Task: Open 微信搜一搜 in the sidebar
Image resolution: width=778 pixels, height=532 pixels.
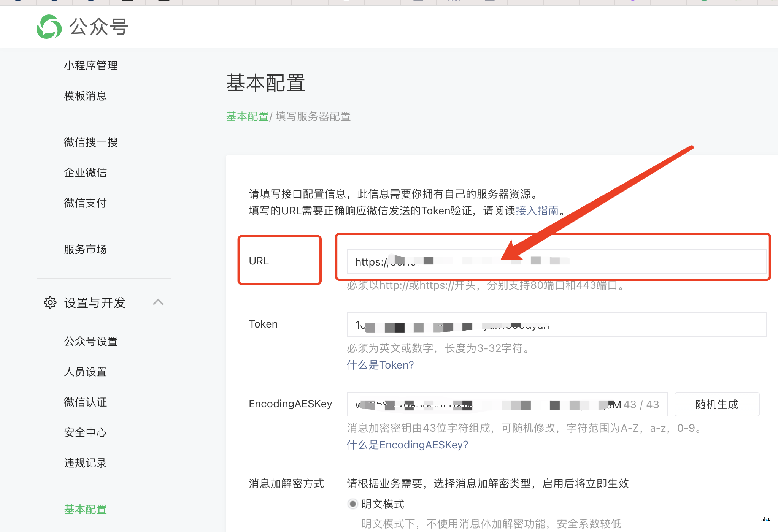Action: click(91, 142)
